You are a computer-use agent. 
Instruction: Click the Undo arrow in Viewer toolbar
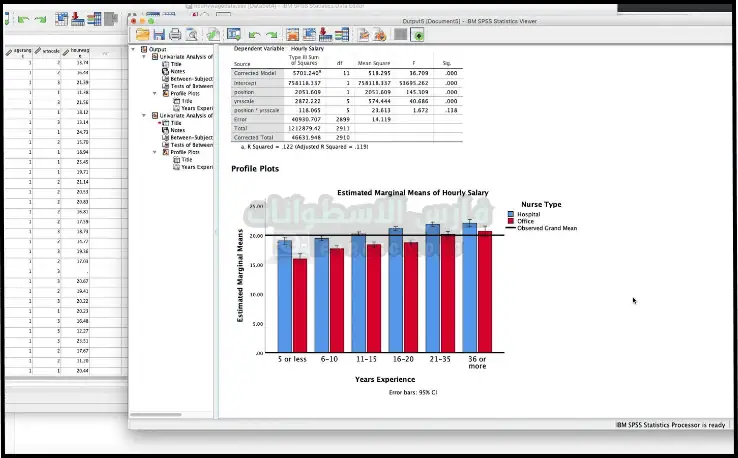click(253, 34)
